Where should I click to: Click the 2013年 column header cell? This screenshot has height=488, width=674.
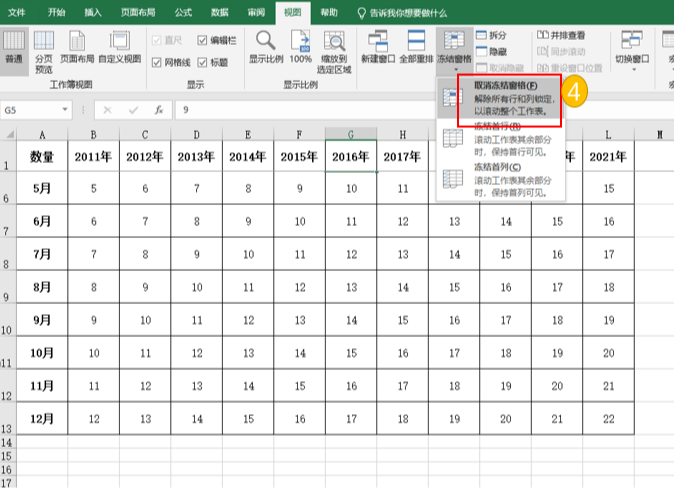[x=196, y=156]
